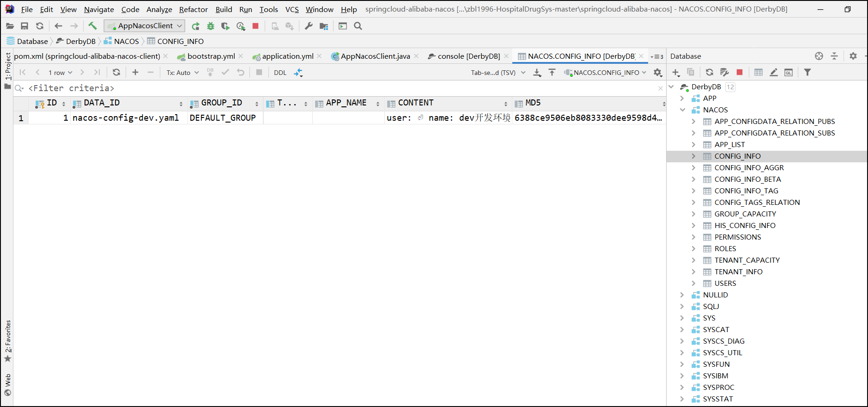Click NACOS in the breadcrumb bar
Image resolution: width=868 pixels, height=407 pixels.
click(121, 41)
